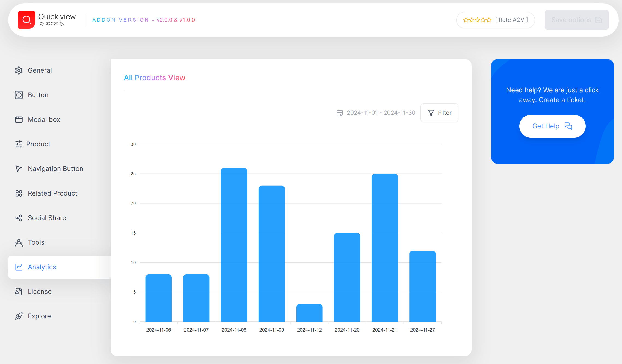Select the Analytics menu item
This screenshot has height=364, width=622.
pos(42,267)
